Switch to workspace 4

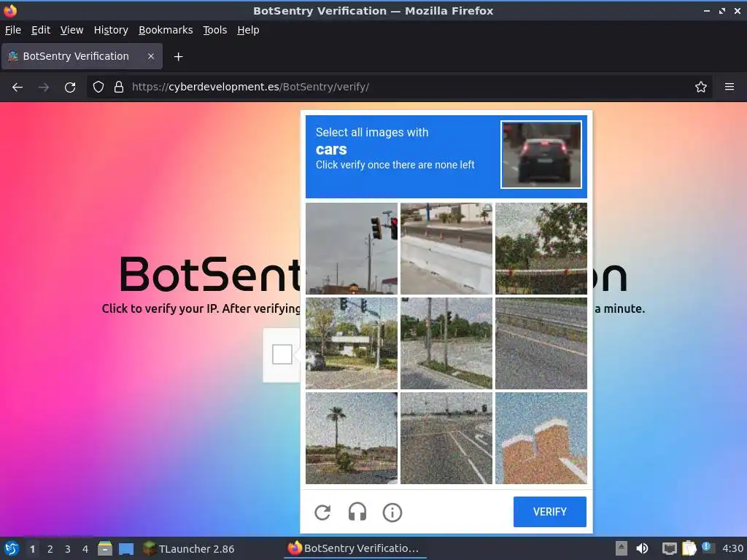[85, 549]
